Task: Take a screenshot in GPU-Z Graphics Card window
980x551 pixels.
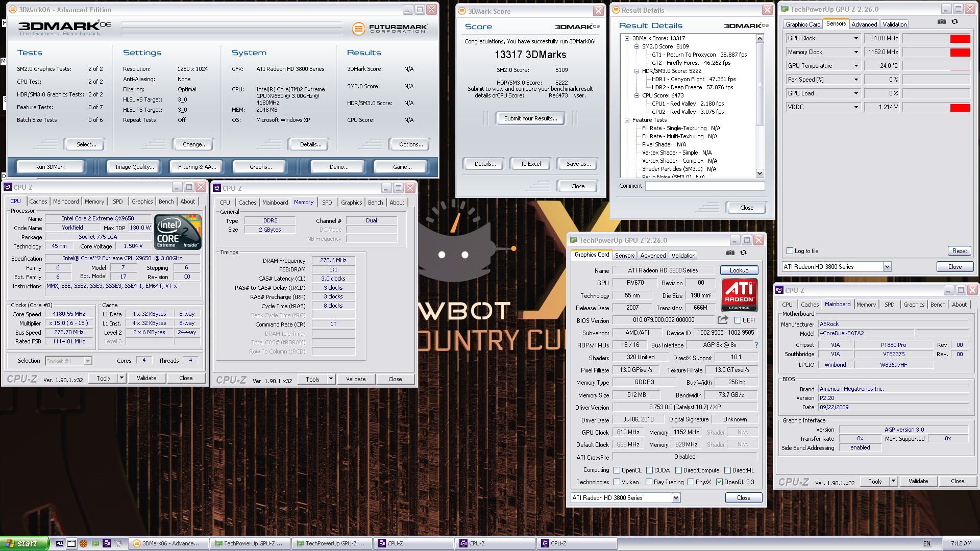Action: (x=730, y=253)
